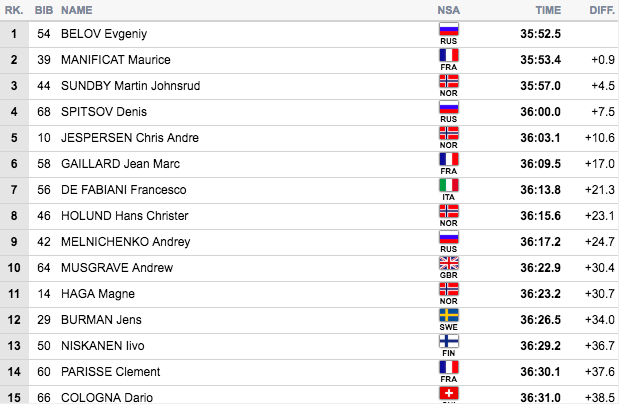Click the Swiss flag next to COLOGNA Dario
The width and height of the screenshot is (623, 409).
449,393
